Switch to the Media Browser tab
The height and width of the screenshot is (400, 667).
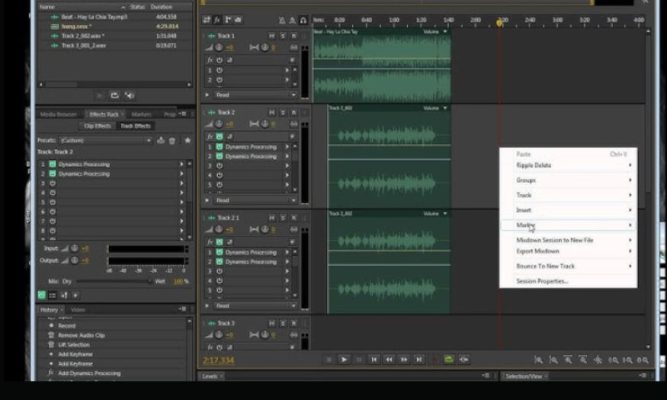[58, 114]
